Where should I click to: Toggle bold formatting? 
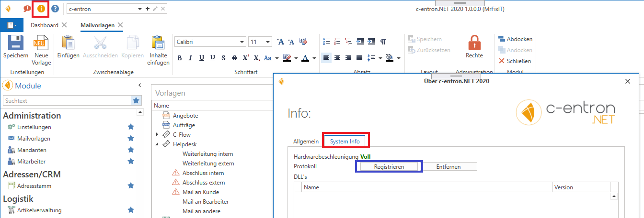point(180,58)
